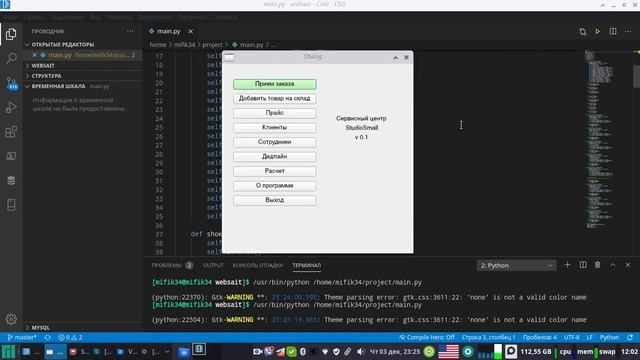Screen dimensions: 640x360
Task: Open the database icon in the activity bar
Action: 11,180
